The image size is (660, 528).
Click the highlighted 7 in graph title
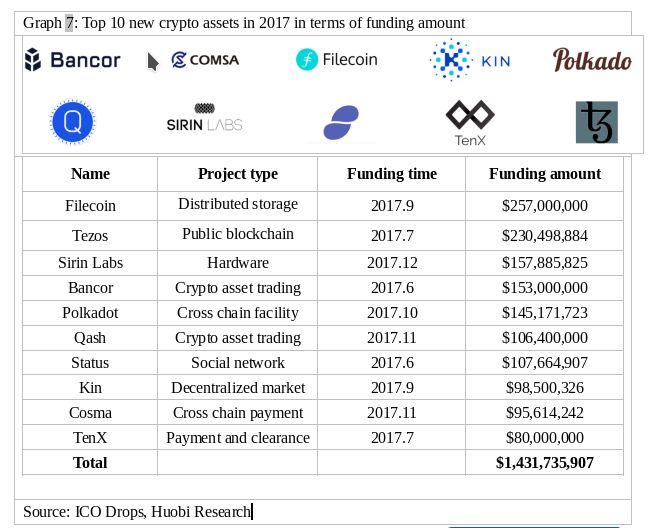(69, 23)
